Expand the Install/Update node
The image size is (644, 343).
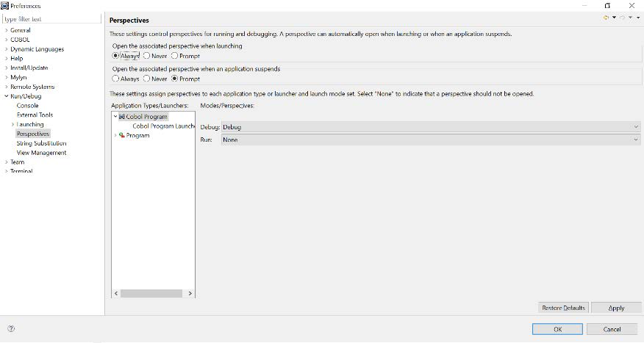[x=6, y=68]
